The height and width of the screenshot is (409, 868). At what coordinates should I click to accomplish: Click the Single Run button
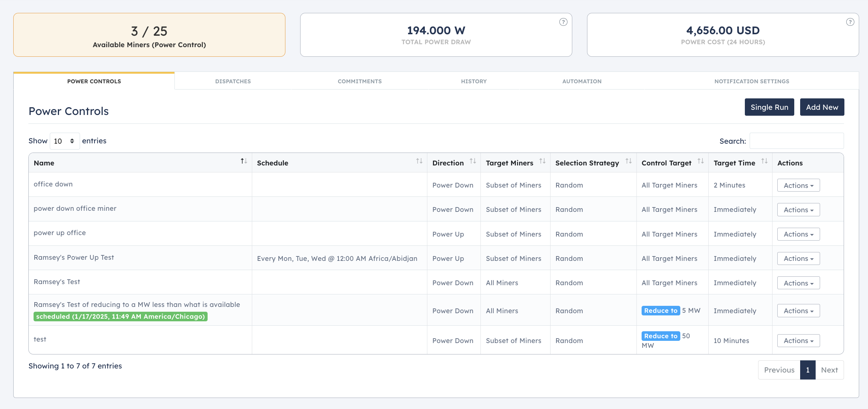[x=769, y=107]
